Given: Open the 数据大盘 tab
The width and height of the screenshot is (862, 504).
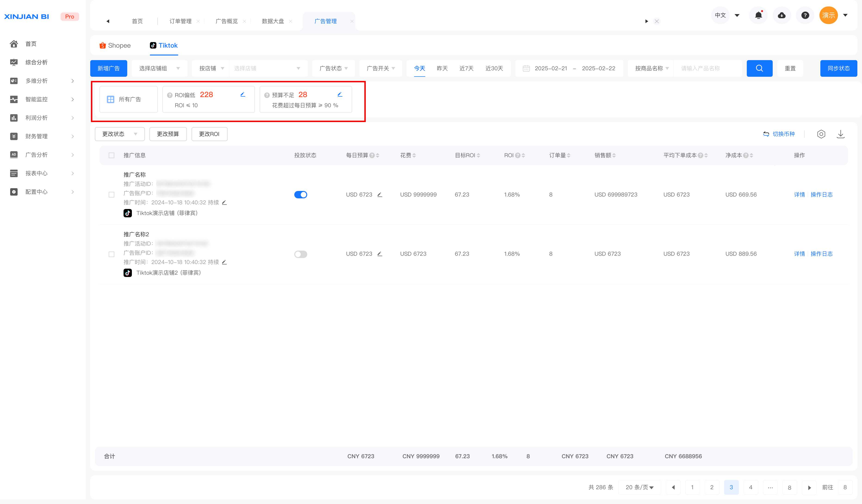Looking at the screenshot, I should coord(273,21).
